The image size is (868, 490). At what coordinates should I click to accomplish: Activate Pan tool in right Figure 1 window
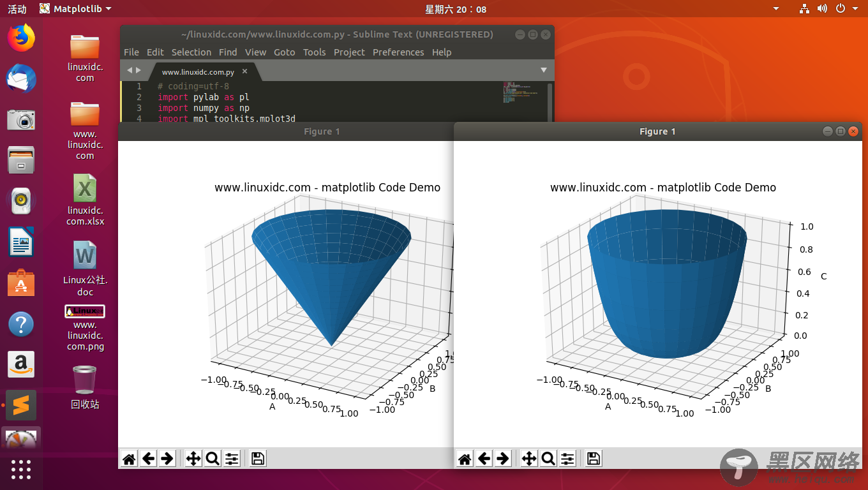(x=529, y=458)
